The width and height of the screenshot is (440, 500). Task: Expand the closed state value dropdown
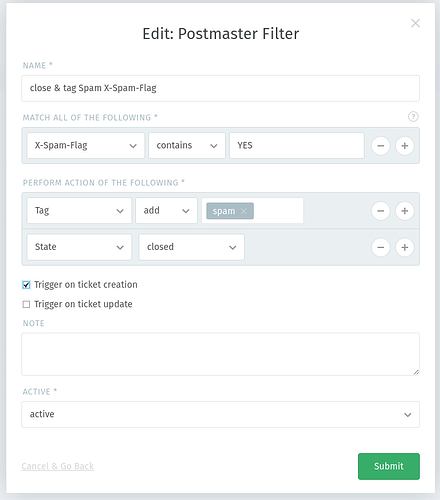(x=192, y=247)
